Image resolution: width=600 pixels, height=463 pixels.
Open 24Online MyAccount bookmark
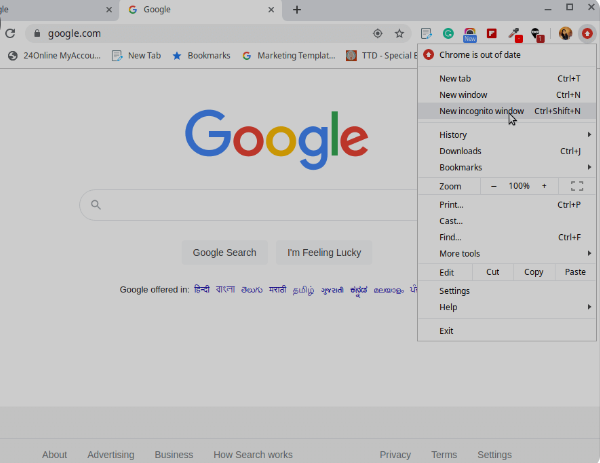point(54,56)
